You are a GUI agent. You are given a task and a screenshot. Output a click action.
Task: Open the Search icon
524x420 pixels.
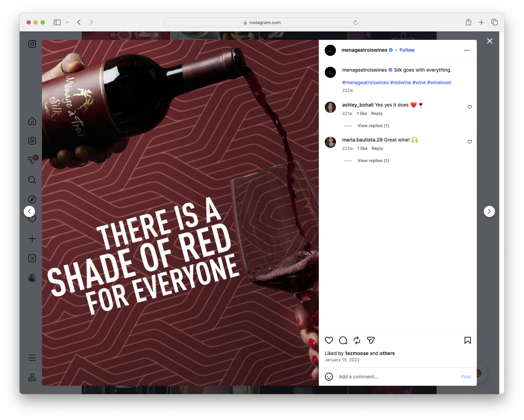coord(32,180)
